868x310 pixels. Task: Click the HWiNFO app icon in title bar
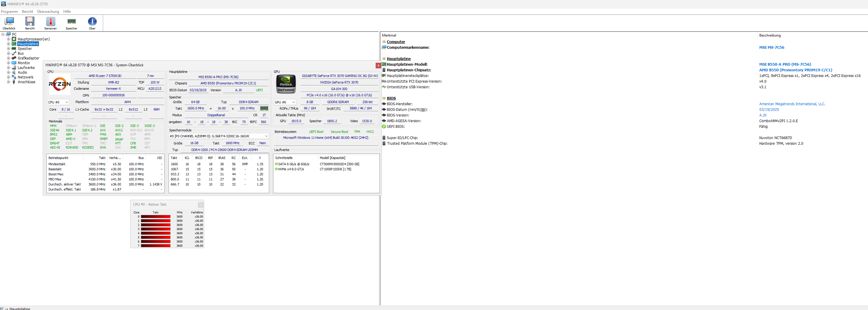tap(3, 4)
